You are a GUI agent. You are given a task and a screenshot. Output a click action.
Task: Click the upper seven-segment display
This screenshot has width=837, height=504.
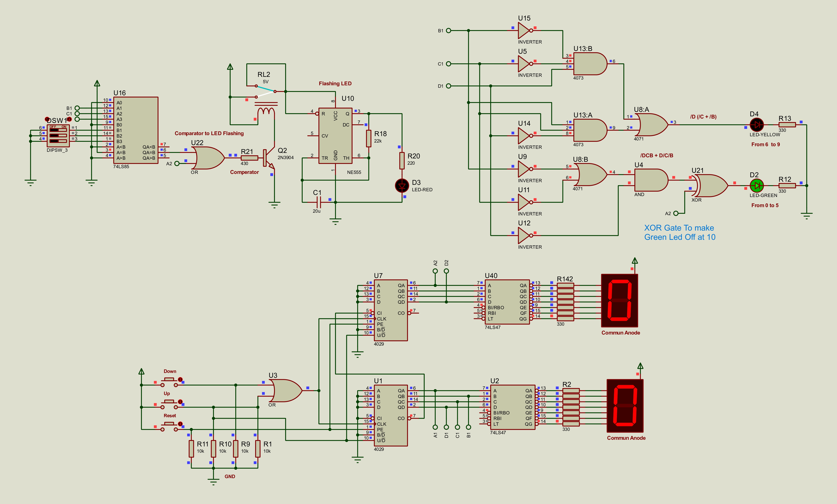pyautogui.click(x=620, y=301)
